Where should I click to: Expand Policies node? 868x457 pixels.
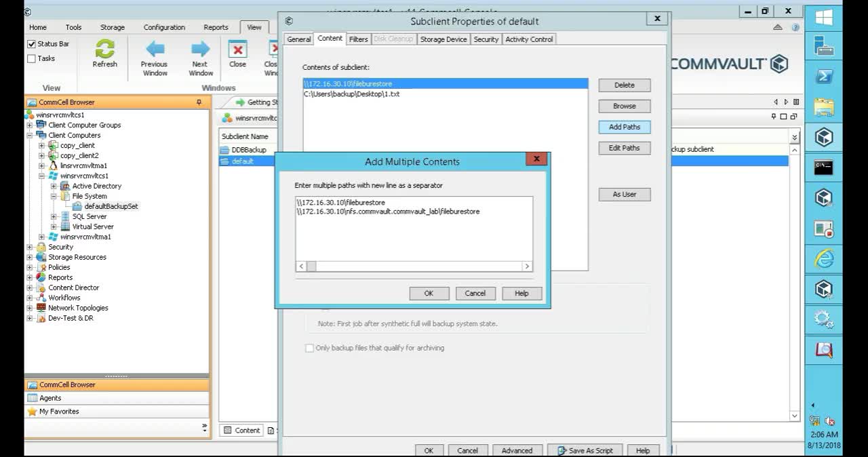tap(29, 268)
